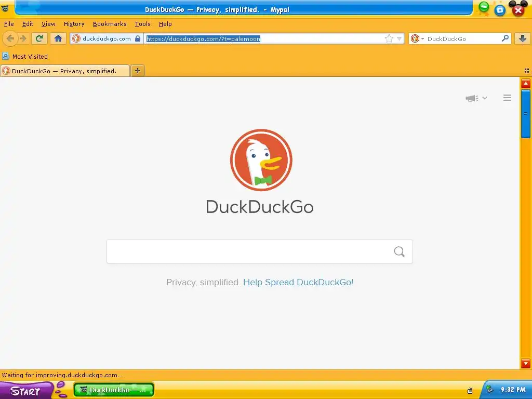The height and width of the screenshot is (399, 532).
Task: Click the duckduckgo.com site identity box
Action: pos(106,38)
